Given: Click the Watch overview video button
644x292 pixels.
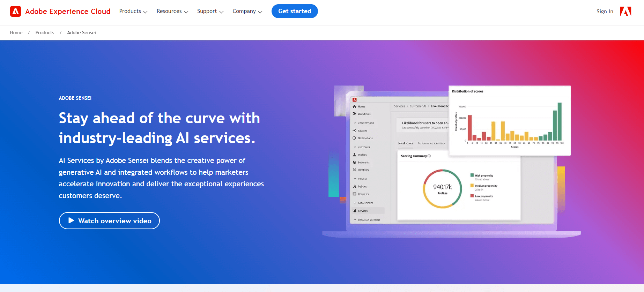Looking at the screenshot, I should pyautogui.click(x=109, y=220).
